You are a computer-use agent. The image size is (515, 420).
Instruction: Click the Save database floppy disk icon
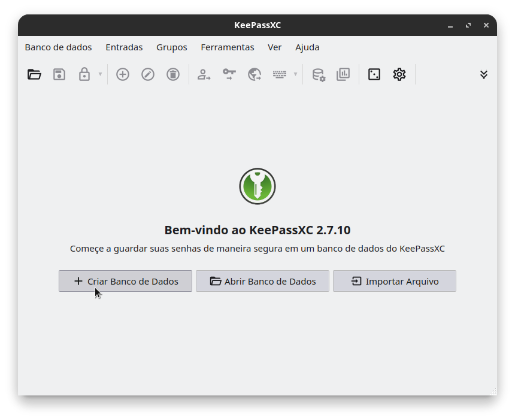[59, 75]
